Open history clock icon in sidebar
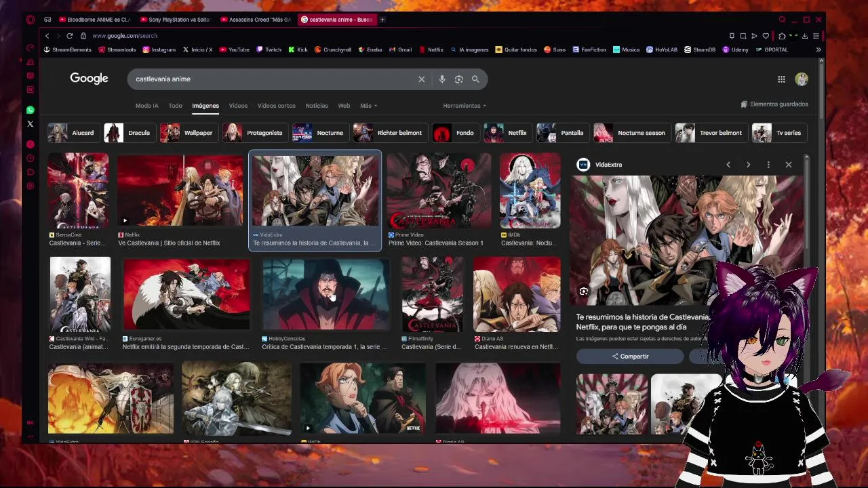The image size is (868, 488). tap(31, 158)
